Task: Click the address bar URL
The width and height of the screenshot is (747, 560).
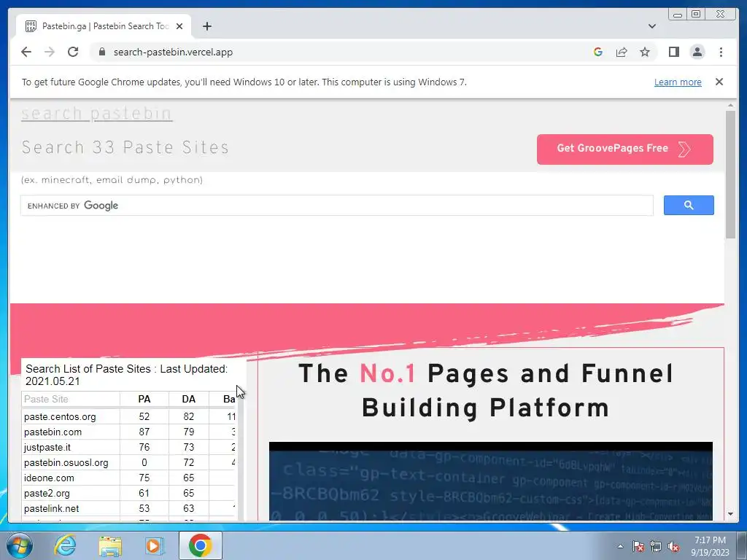Action: (x=173, y=52)
